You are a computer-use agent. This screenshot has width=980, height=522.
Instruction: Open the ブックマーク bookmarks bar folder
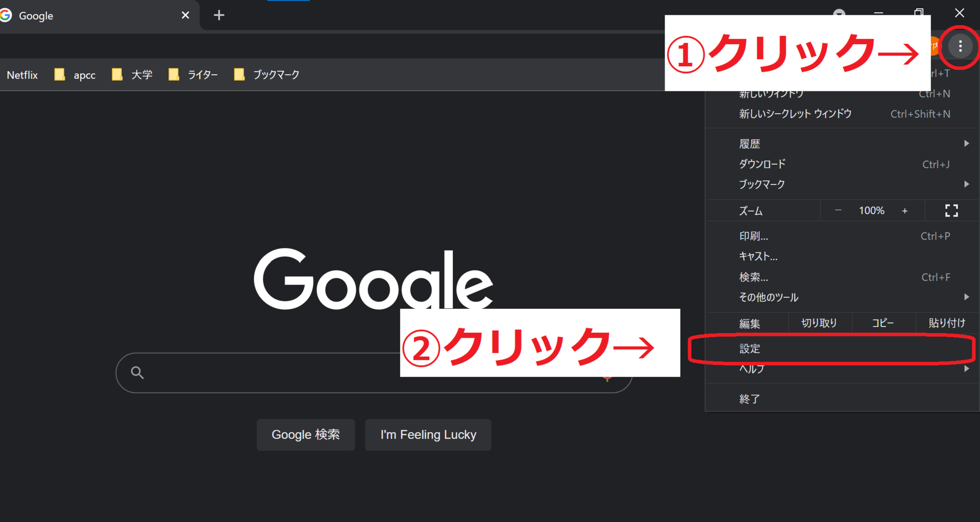coord(267,75)
